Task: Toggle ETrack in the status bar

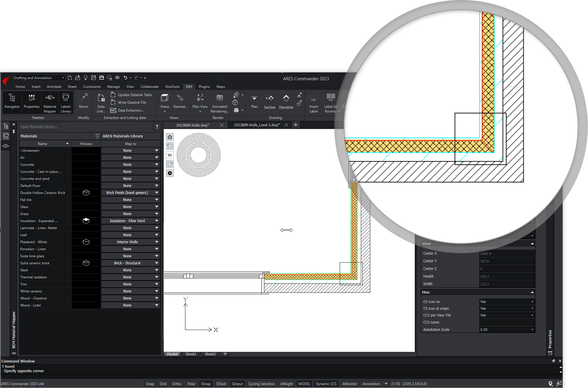Action: click(x=221, y=383)
